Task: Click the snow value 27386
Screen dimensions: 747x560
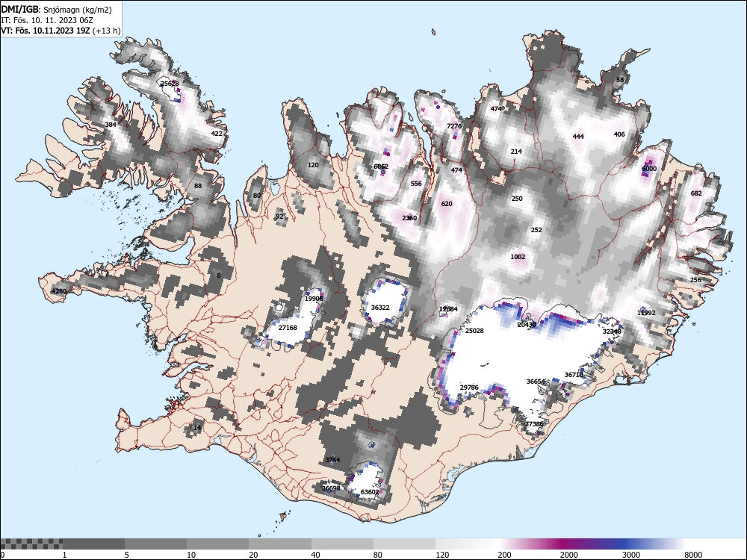Action: click(x=535, y=424)
